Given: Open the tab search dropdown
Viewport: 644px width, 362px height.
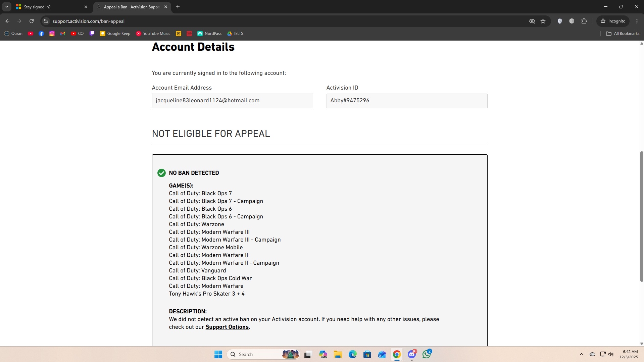Looking at the screenshot, I should tap(6, 7).
